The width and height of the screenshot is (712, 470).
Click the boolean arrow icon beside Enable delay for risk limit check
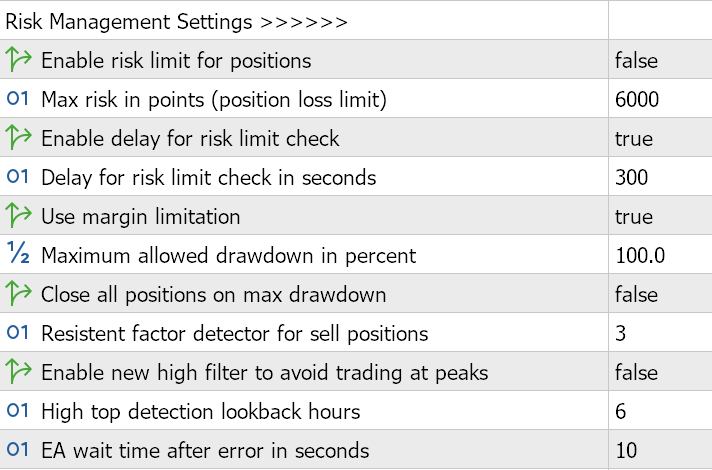(18, 138)
